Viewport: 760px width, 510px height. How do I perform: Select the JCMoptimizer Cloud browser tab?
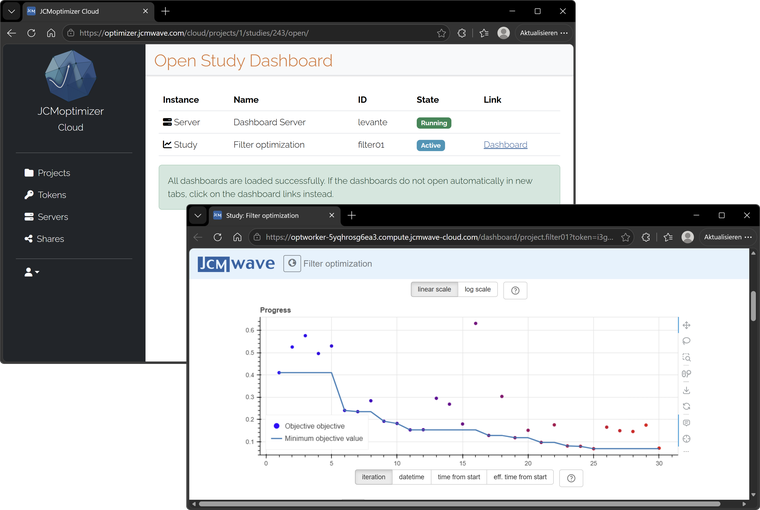click(88, 11)
